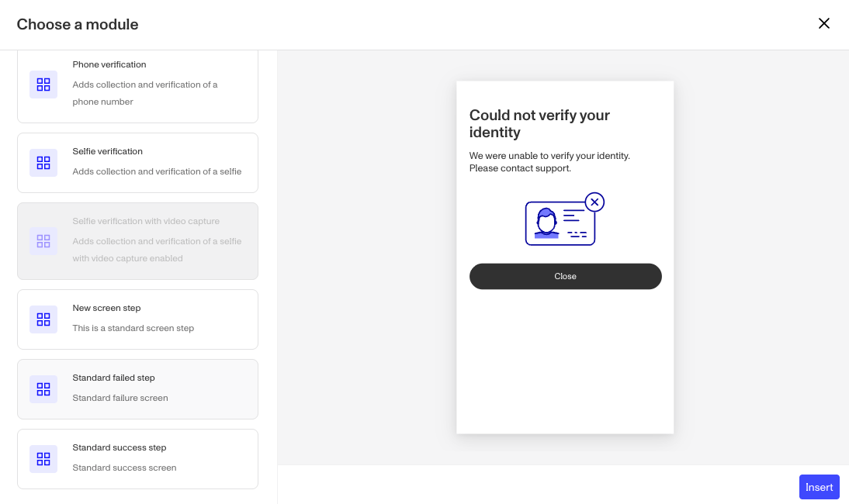Click the X badge on ID illustration
The height and width of the screenshot is (504, 849).
[x=594, y=202]
